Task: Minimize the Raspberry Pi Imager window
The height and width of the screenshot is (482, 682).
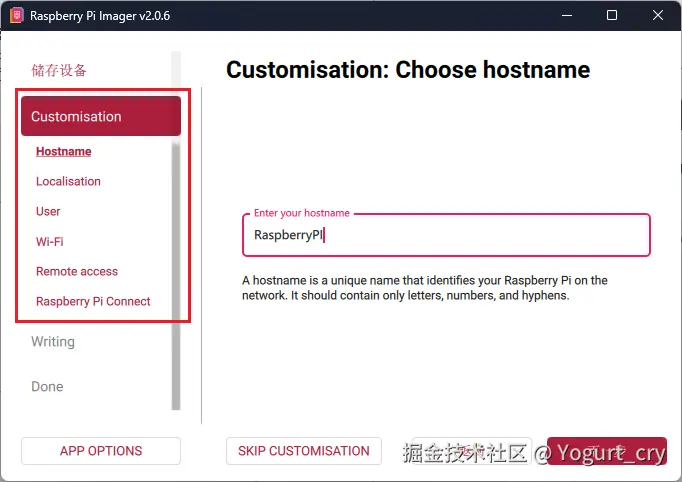Action: [567, 16]
